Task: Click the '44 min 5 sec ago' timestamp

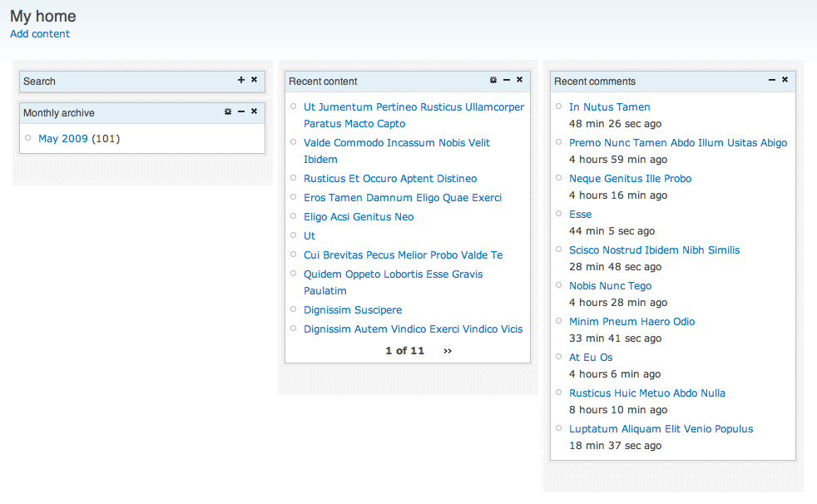Action: click(612, 231)
